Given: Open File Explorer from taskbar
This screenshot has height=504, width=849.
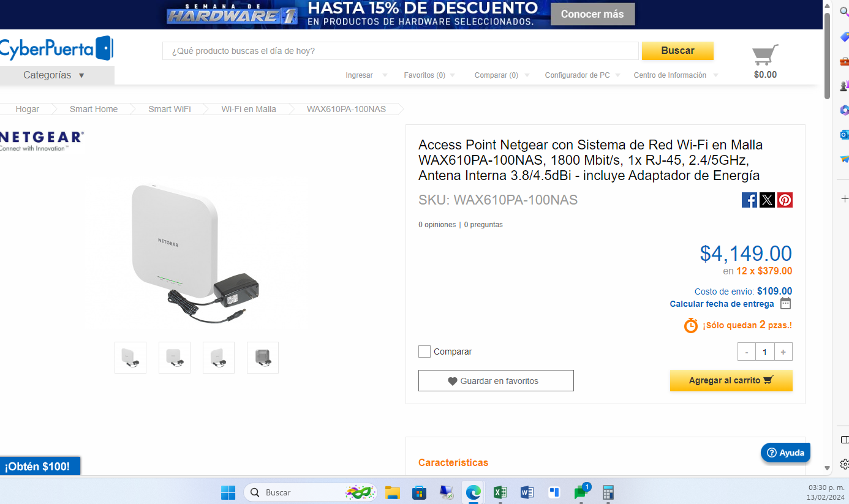Looking at the screenshot, I should click(x=393, y=492).
